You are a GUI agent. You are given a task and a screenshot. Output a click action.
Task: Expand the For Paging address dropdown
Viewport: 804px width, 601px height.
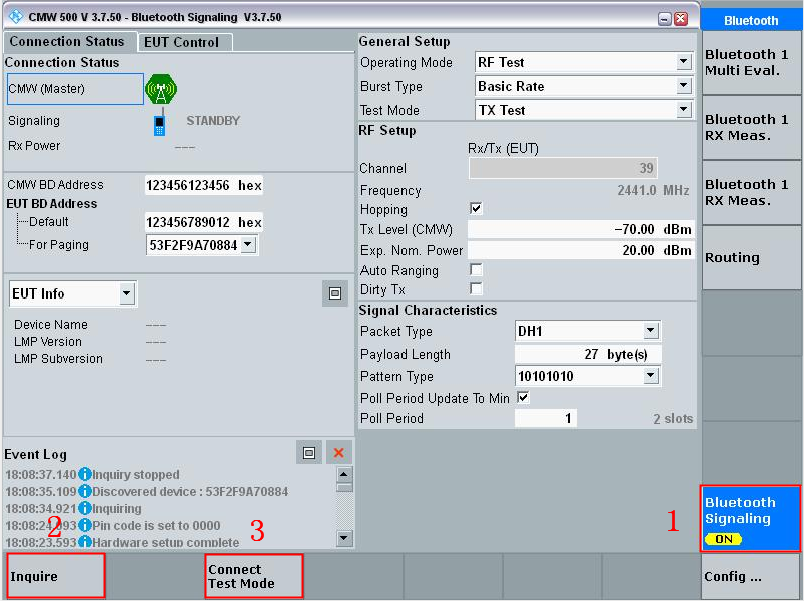248,245
